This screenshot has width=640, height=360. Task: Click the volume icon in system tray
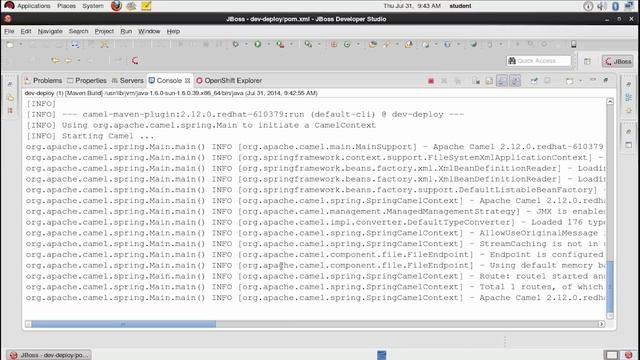pos(602,6)
